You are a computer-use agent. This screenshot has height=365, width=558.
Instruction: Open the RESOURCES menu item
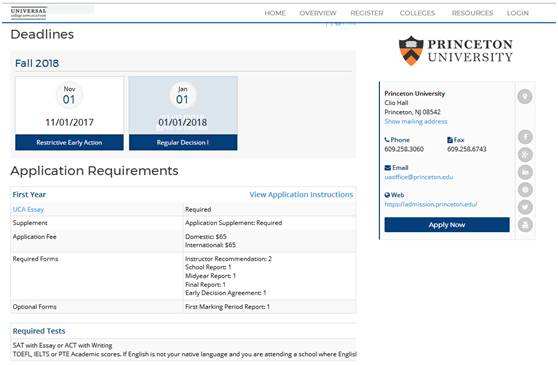pyautogui.click(x=472, y=13)
